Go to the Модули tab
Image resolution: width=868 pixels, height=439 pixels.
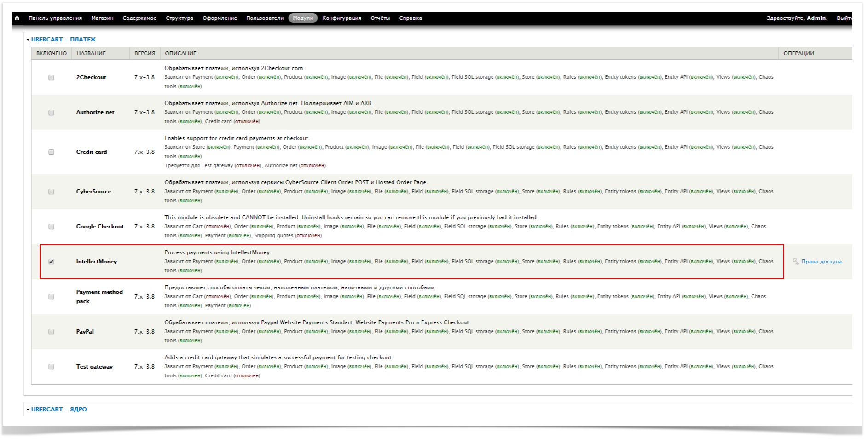point(303,18)
